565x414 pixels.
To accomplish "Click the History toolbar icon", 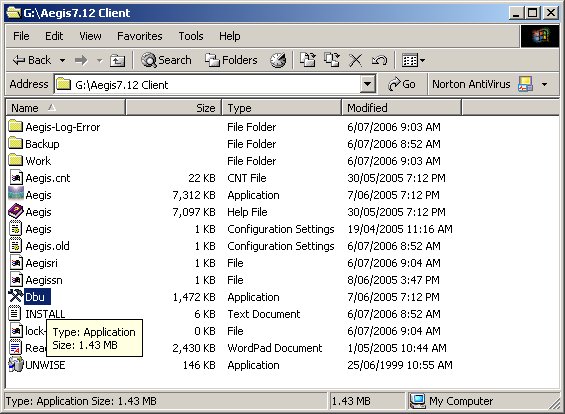I will click(278, 60).
